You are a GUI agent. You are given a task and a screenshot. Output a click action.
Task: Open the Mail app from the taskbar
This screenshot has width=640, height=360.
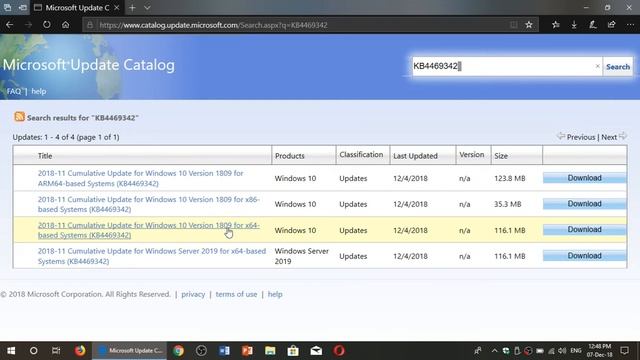click(x=316, y=351)
